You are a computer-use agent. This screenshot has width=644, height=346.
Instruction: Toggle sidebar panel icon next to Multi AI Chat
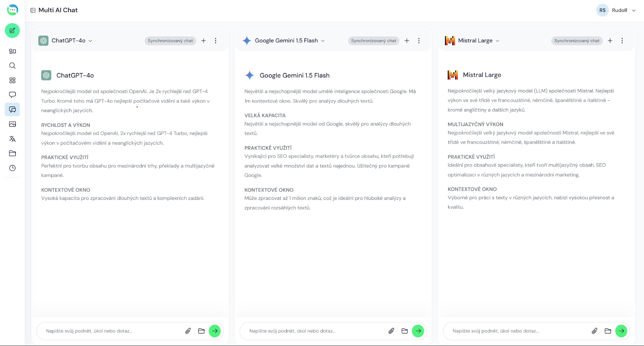pyautogui.click(x=33, y=10)
